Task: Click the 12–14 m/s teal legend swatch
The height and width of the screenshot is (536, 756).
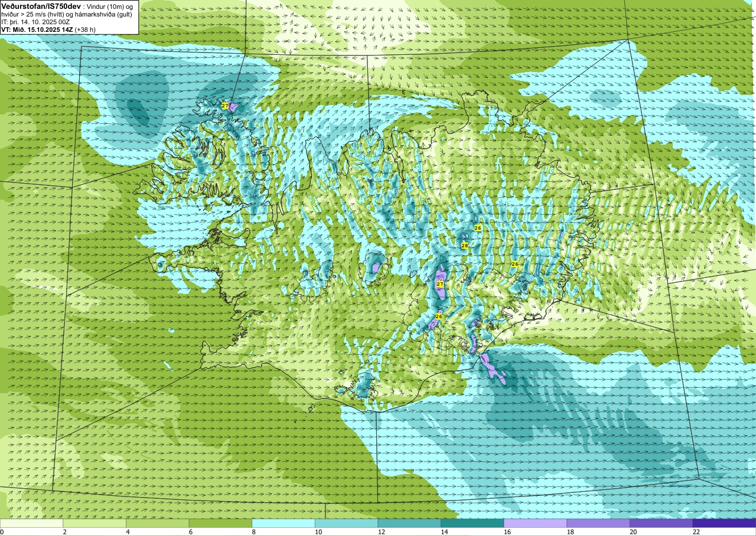Action: pos(409,523)
